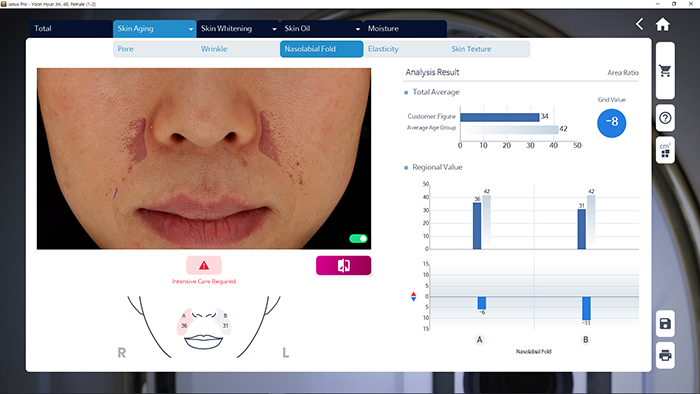Expand the Skin Aging dropdown arrow
Image resolution: width=700 pixels, height=394 pixels.
[191, 29]
